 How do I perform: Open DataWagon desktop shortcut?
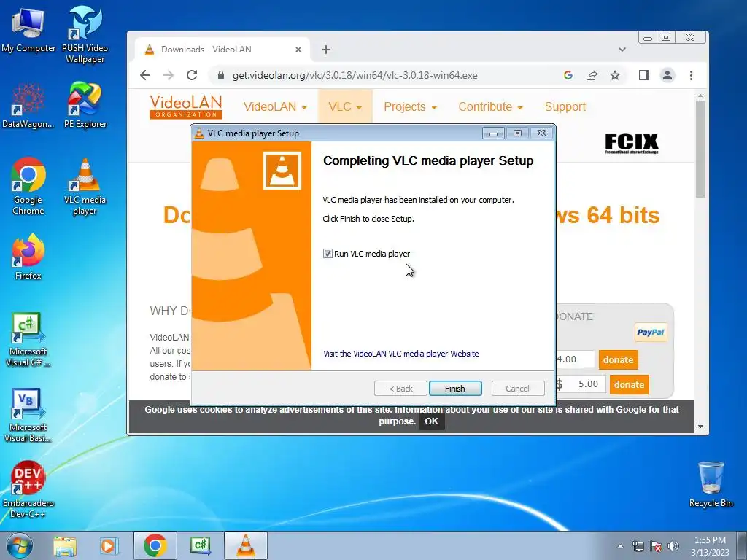28,106
